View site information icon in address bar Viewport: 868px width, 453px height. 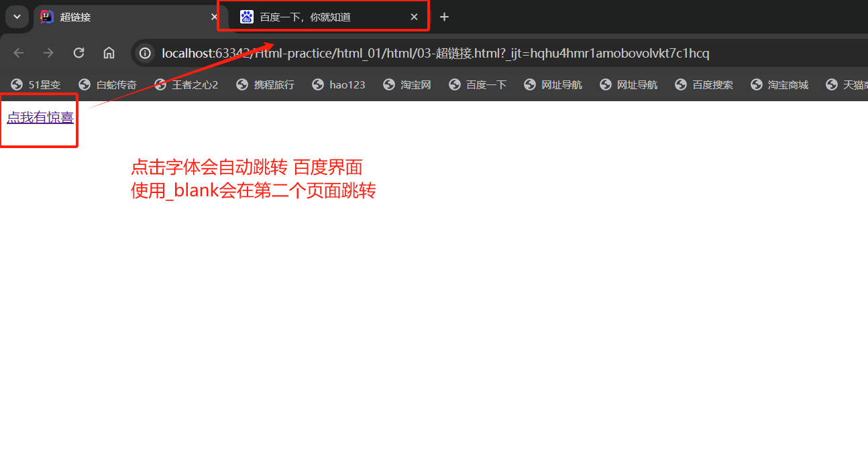click(x=145, y=53)
